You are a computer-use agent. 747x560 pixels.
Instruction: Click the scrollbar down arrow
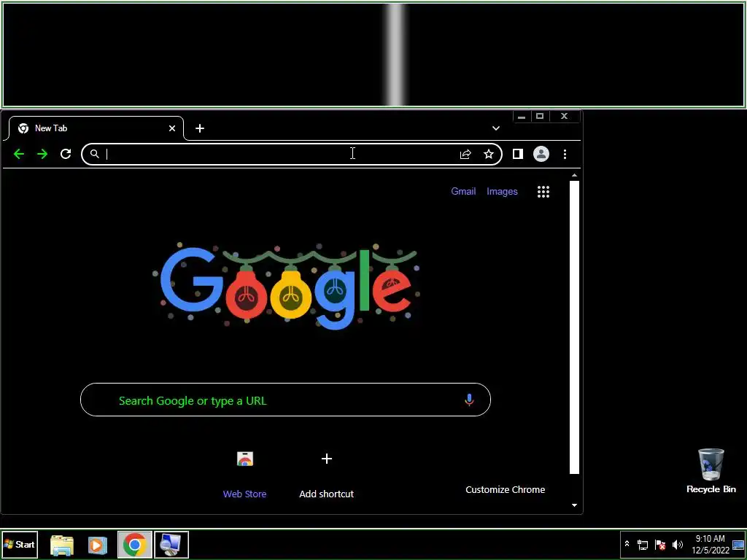click(x=574, y=505)
